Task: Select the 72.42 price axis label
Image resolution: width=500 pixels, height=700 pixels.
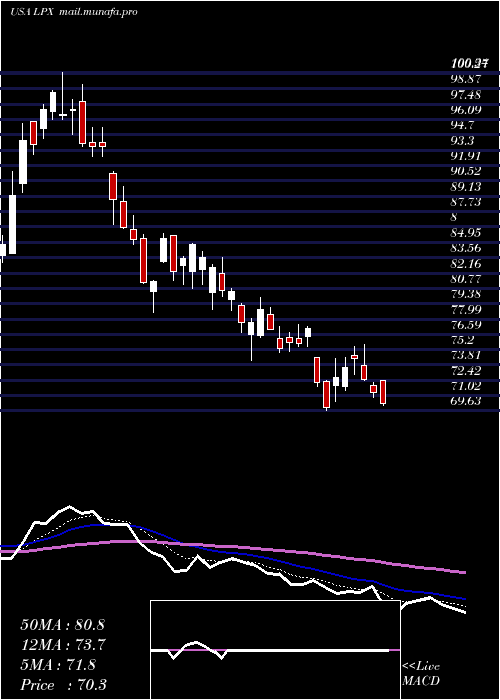Action: [x=466, y=371]
